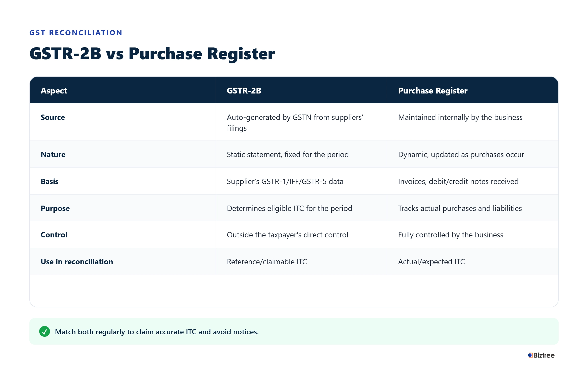The image size is (588, 372).
Task: Click 'Determines eligible ITC for the period' cell
Action: (301, 208)
